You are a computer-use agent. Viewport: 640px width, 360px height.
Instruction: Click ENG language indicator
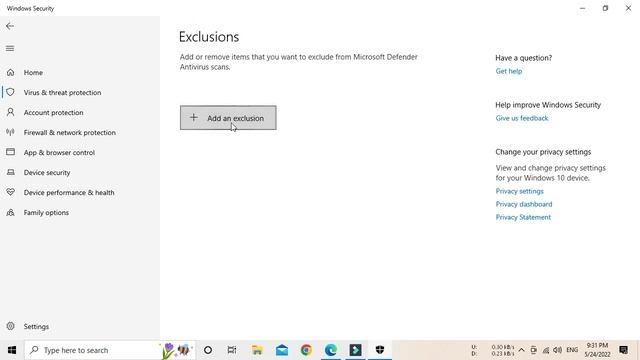(572, 350)
